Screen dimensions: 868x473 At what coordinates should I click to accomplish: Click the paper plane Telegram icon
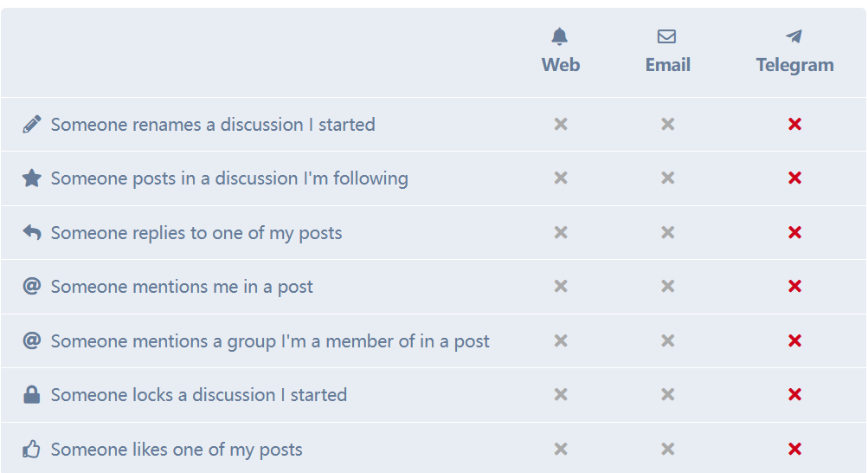click(794, 36)
